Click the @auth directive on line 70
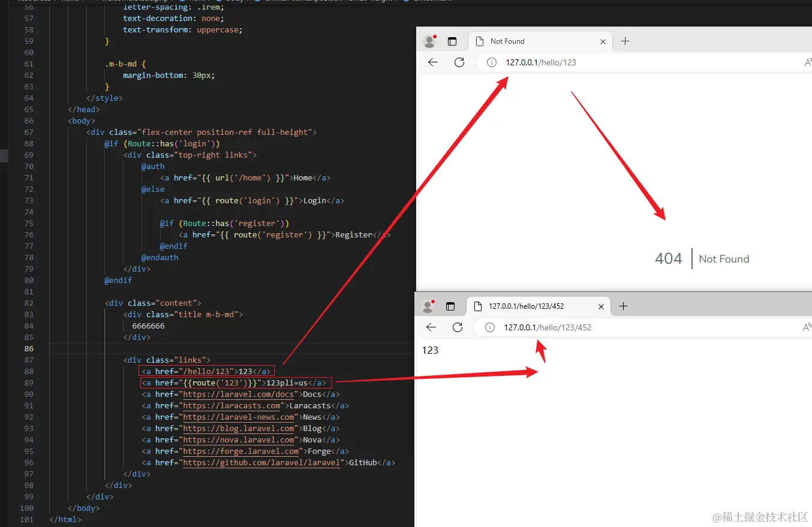 tap(153, 167)
